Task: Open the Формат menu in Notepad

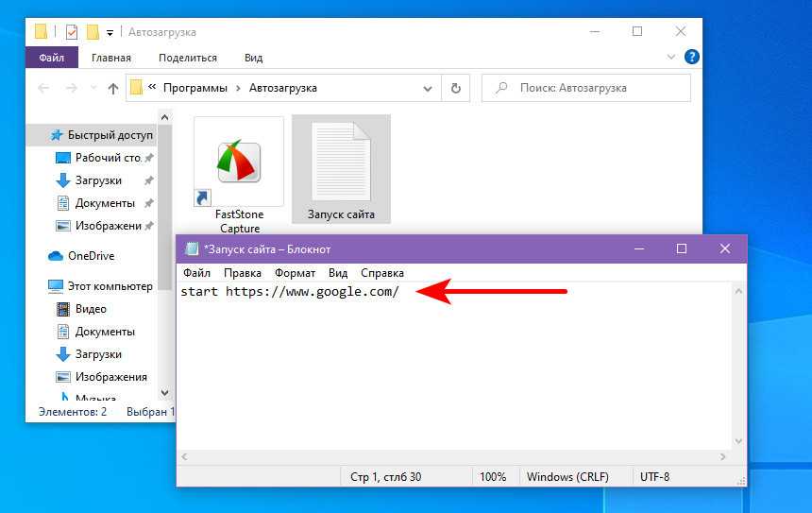Action: 295,273
